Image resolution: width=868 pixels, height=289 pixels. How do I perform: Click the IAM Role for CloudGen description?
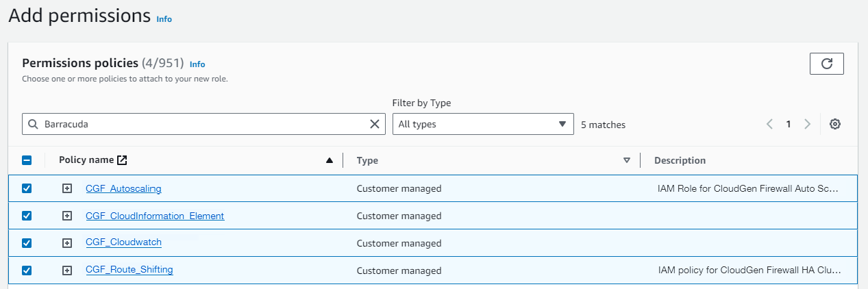point(747,188)
